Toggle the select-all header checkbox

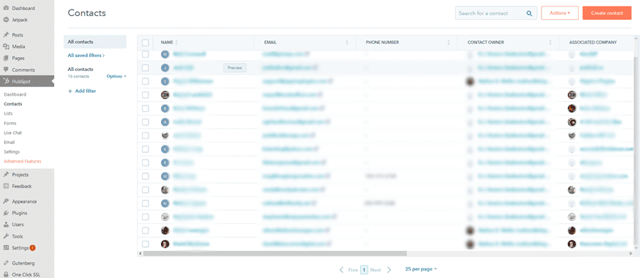[146, 42]
